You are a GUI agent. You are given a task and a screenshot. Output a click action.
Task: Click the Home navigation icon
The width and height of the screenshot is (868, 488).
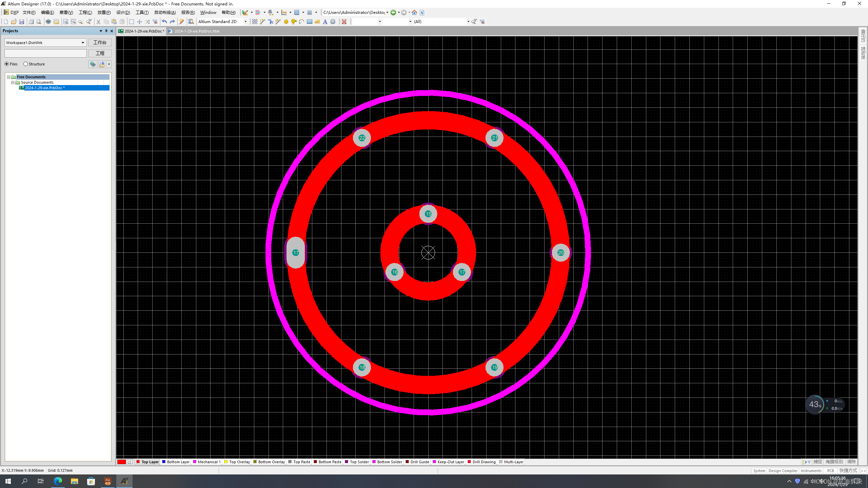414,13
